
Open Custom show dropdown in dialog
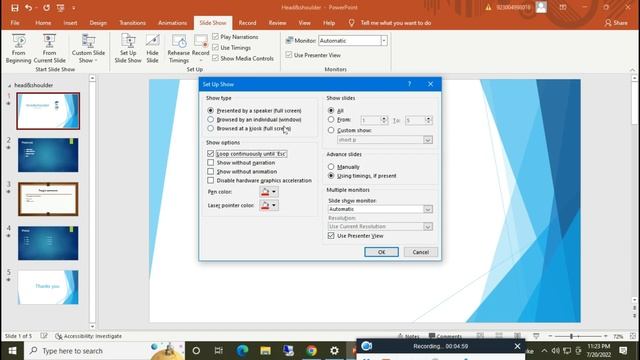point(427,140)
